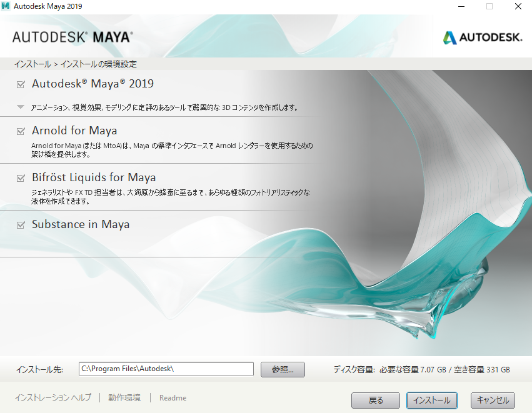This screenshot has width=532, height=413.
Task: Toggle the Arnold for Maya checkbox
Action: pos(21,131)
